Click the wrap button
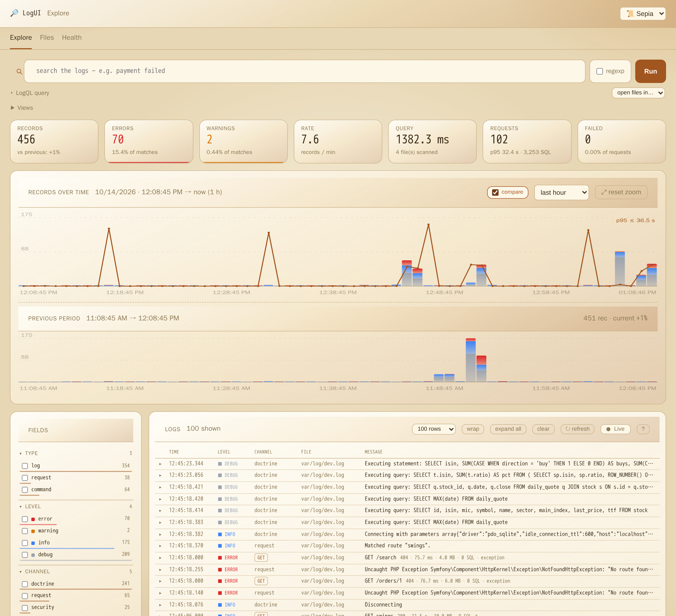Image resolution: width=676 pixels, height=616 pixels. [473, 429]
